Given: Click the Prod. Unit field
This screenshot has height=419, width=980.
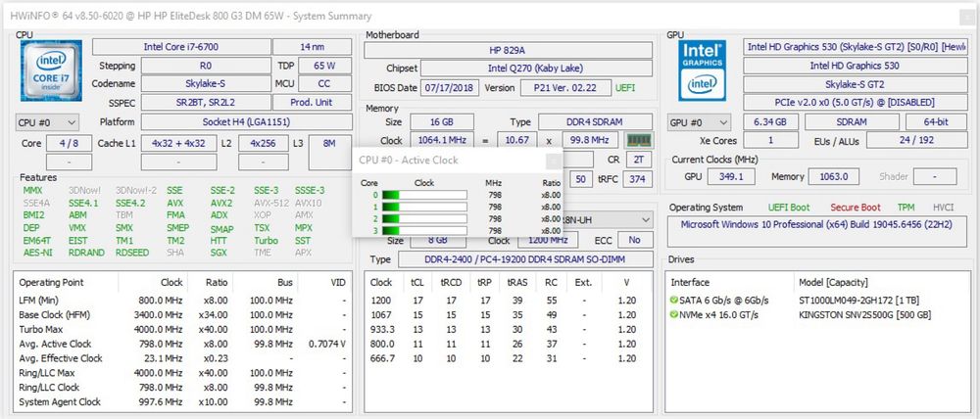Looking at the screenshot, I should (x=312, y=103).
